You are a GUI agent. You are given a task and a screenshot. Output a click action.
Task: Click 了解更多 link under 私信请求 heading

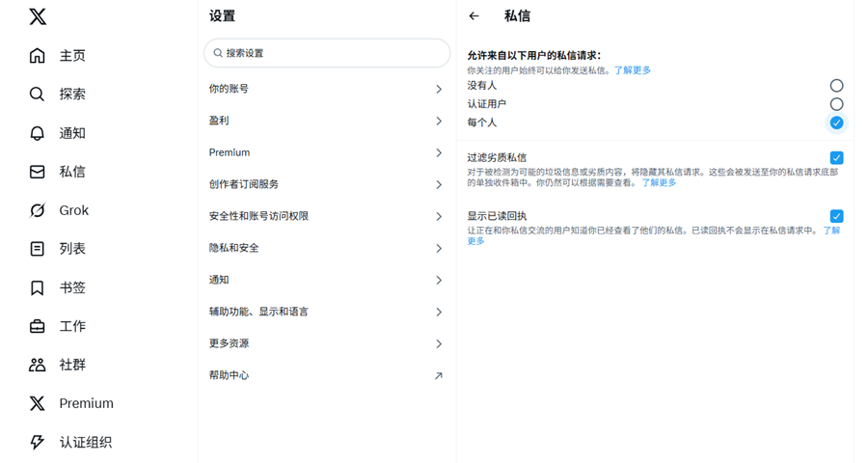click(632, 70)
